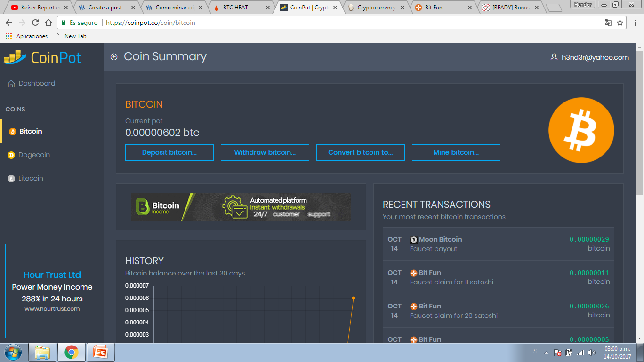Click the 0.00000026 transaction amount
The height and width of the screenshot is (362, 644).
(x=589, y=306)
